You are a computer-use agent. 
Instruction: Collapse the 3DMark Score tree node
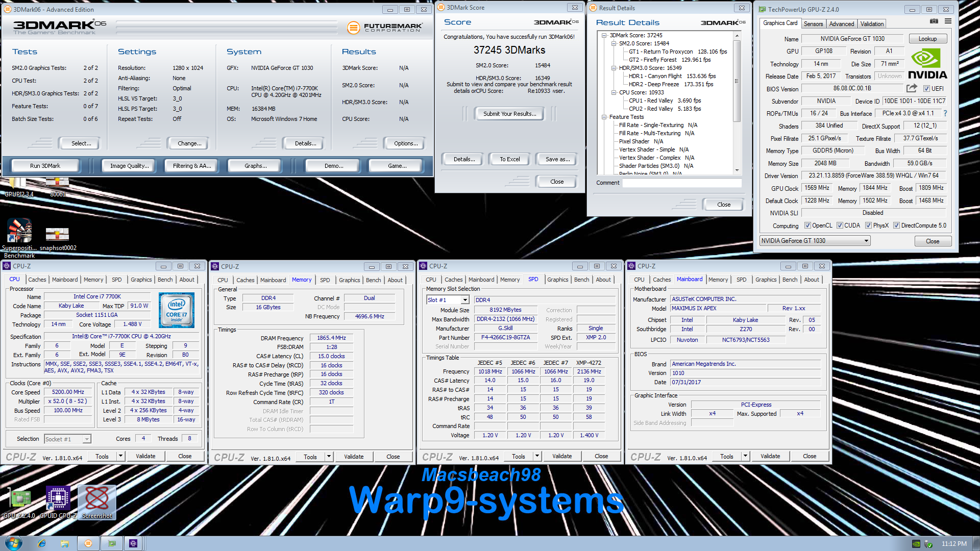click(x=604, y=35)
